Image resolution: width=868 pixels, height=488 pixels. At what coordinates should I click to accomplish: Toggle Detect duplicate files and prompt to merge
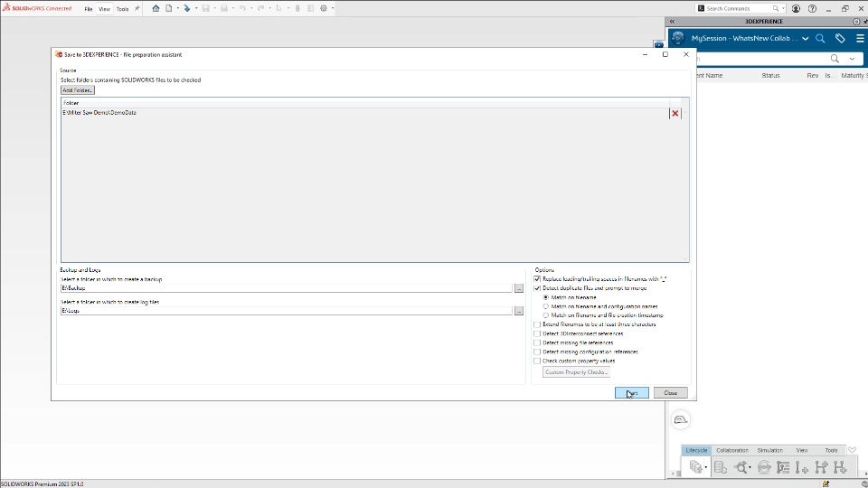pyautogui.click(x=537, y=288)
